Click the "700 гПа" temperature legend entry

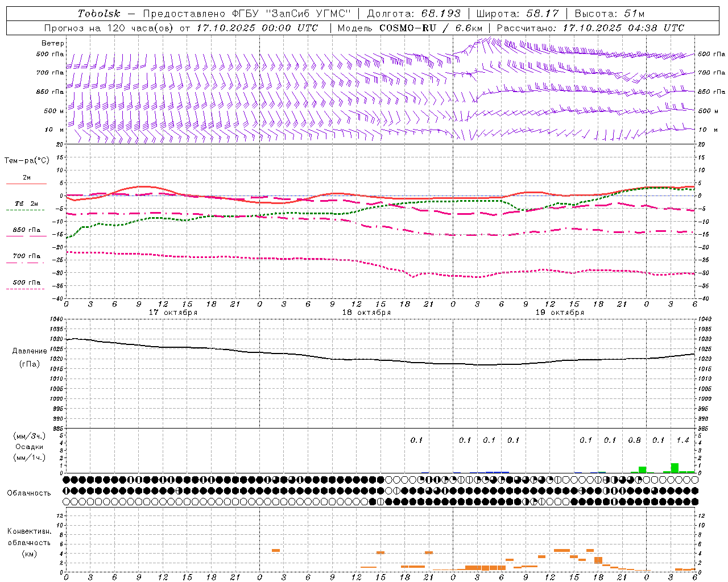(27, 256)
